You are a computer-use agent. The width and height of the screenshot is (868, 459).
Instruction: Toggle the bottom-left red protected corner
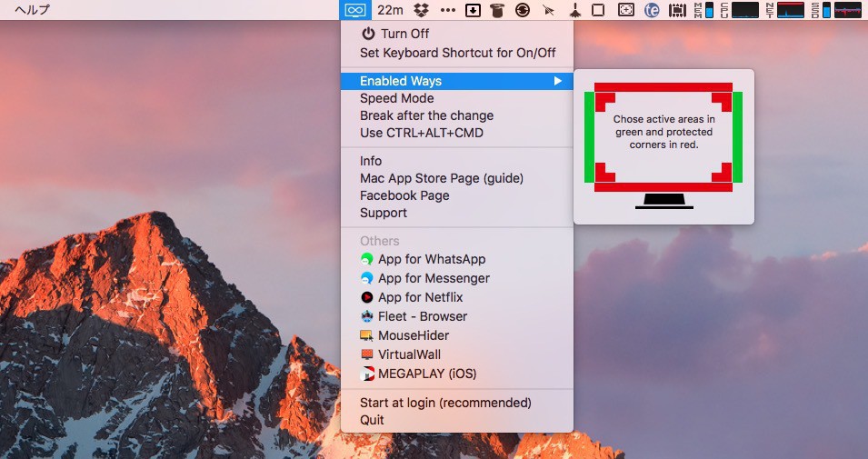(x=603, y=175)
